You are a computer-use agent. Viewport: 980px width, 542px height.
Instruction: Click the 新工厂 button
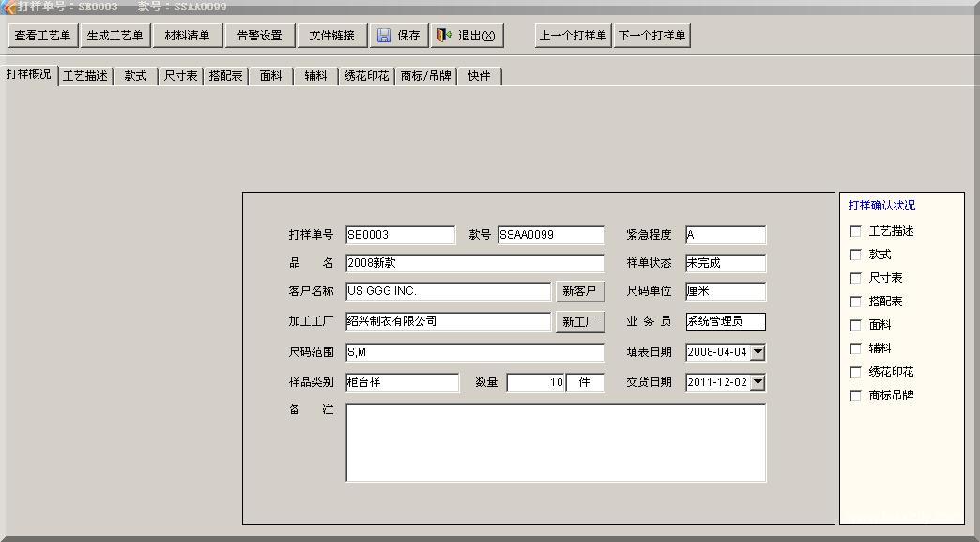point(580,321)
